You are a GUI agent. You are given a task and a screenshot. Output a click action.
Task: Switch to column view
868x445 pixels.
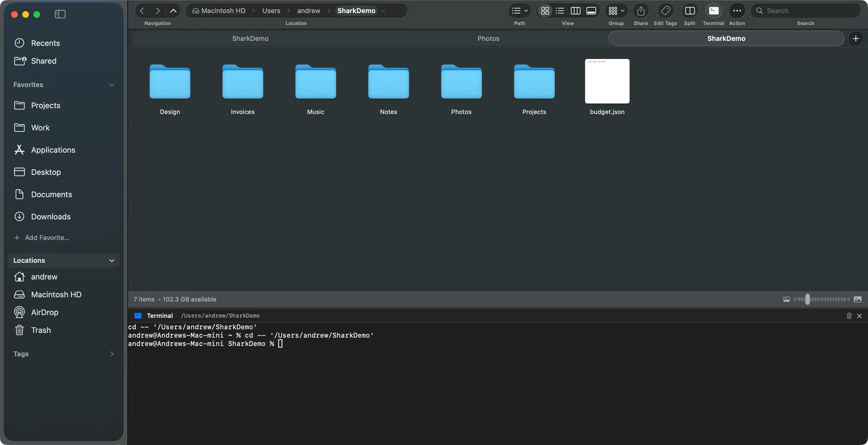[x=575, y=11]
